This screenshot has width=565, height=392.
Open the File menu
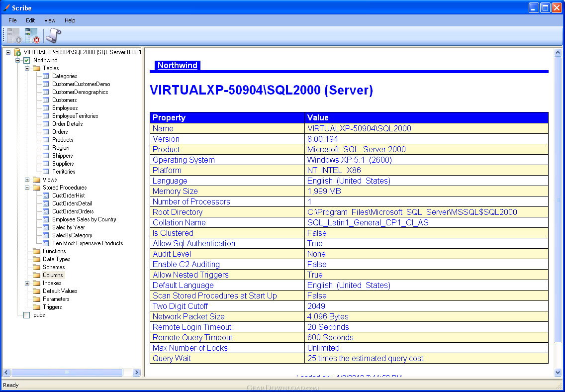click(12, 20)
